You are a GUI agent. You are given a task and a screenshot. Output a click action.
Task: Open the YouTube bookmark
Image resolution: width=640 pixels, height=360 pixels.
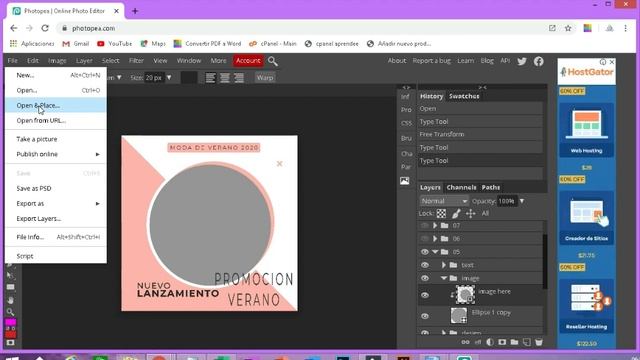tap(115, 44)
